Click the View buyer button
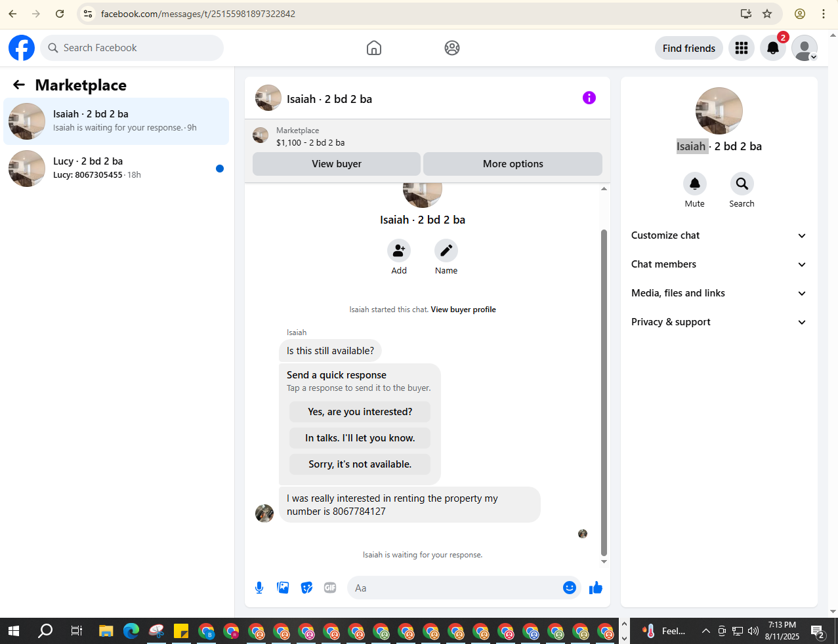The height and width of the screenshot is (644, 838). pyautogui.click(x=337, y=164)
